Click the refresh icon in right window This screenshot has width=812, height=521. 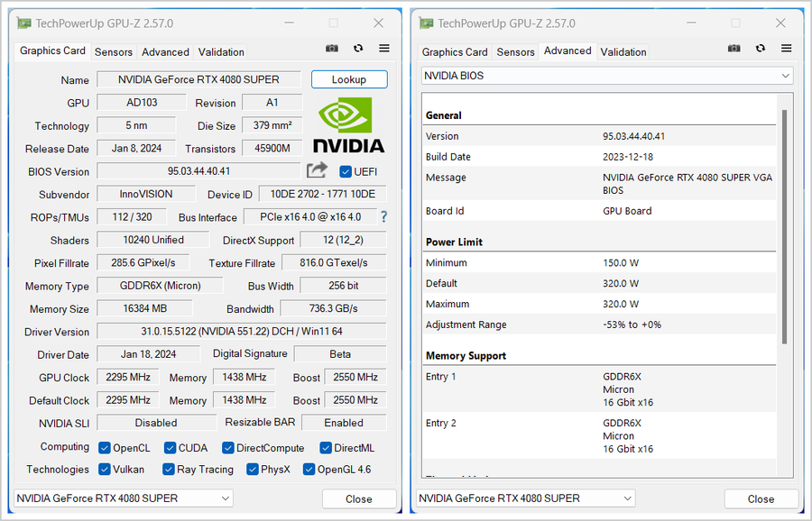coord(761,49)
